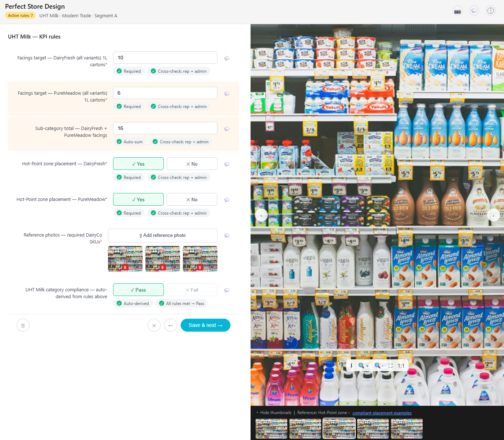Download the shelf image with arrow icon
The height and width of the screenshot is (440, 504).
coord(352,365)
